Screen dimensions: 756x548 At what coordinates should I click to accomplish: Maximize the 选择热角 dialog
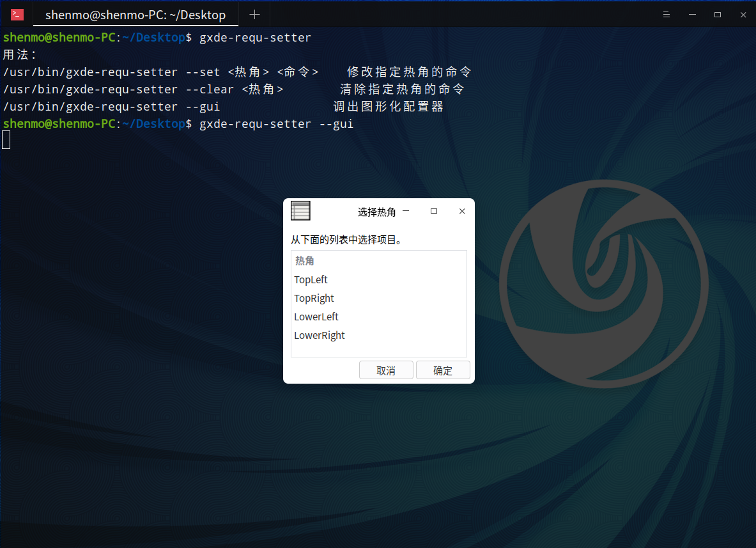click(434, 211)
